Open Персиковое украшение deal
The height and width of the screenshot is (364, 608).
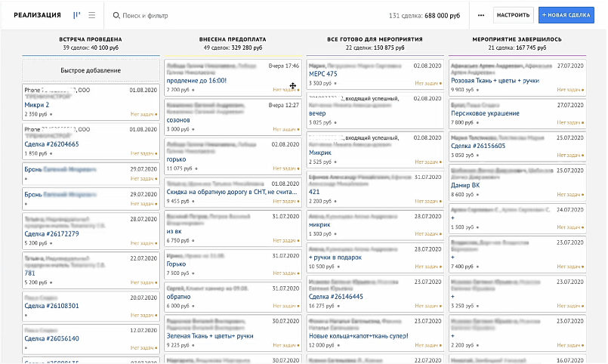[485, 113]
